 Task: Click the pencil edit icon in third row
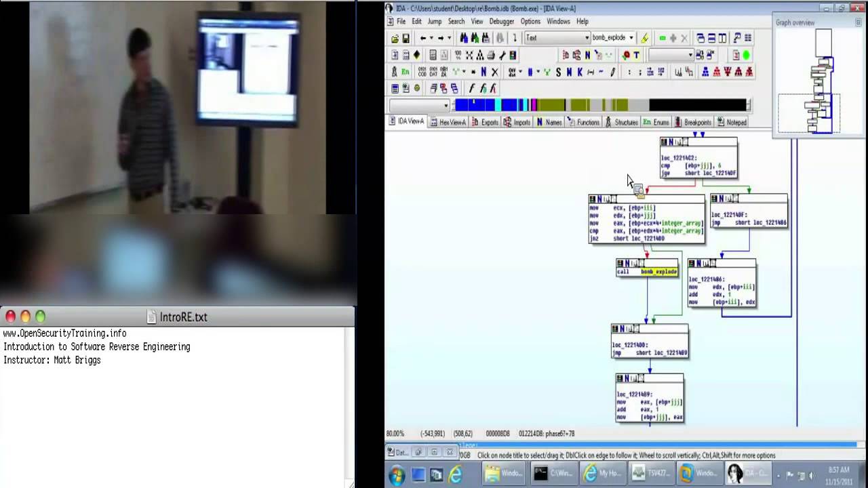pos(613,72)
